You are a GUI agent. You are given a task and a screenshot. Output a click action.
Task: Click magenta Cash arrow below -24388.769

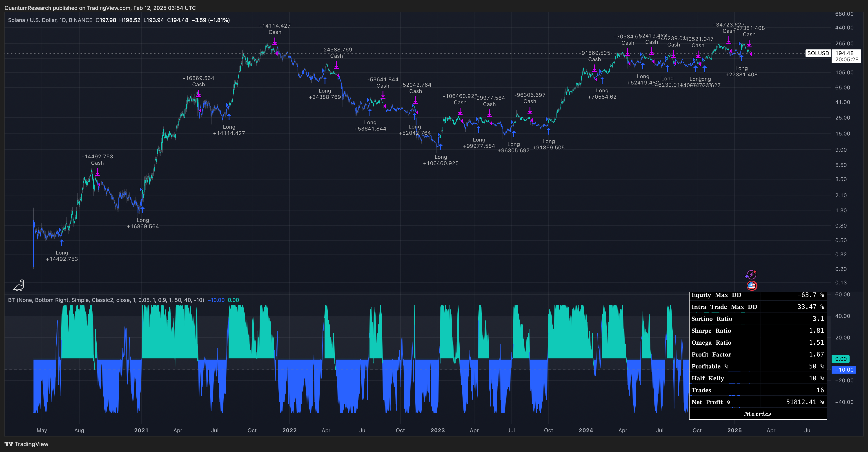336,65
